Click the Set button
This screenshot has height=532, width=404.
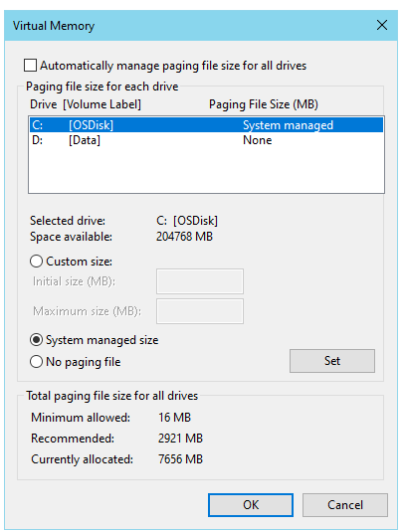pos(332,361)
